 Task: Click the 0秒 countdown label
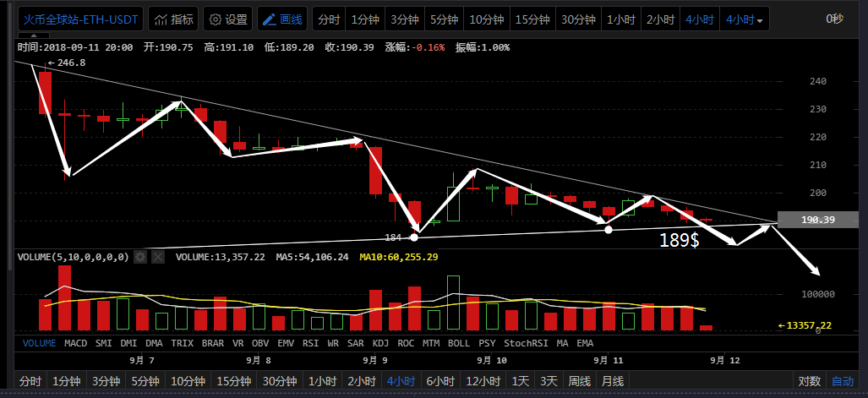coord(835,19)
